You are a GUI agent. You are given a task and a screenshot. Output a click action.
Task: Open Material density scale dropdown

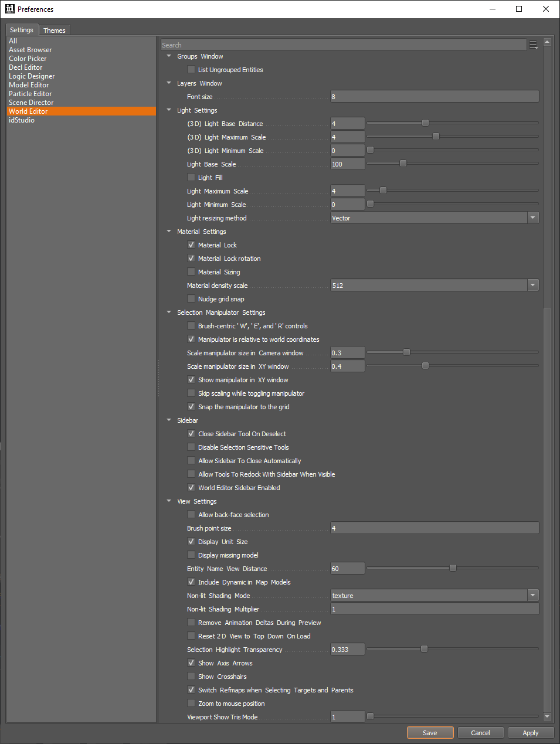click(x=435, y=285)
